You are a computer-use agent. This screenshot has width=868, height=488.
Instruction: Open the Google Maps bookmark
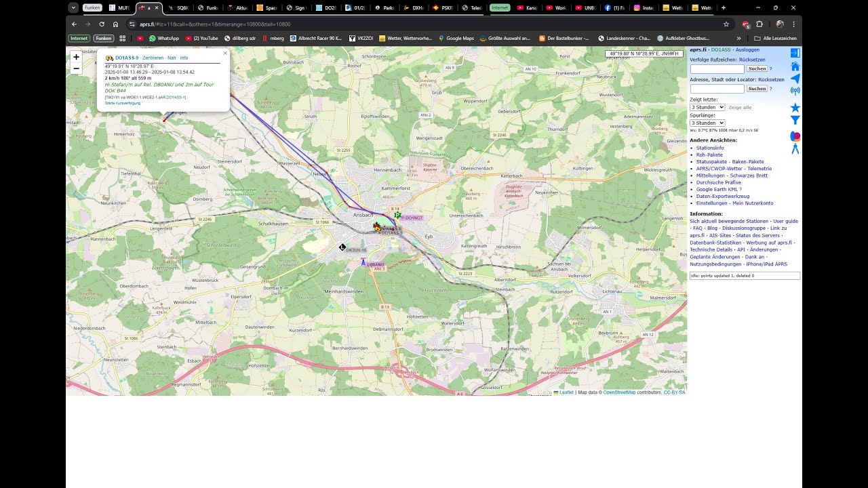[456, 38]
